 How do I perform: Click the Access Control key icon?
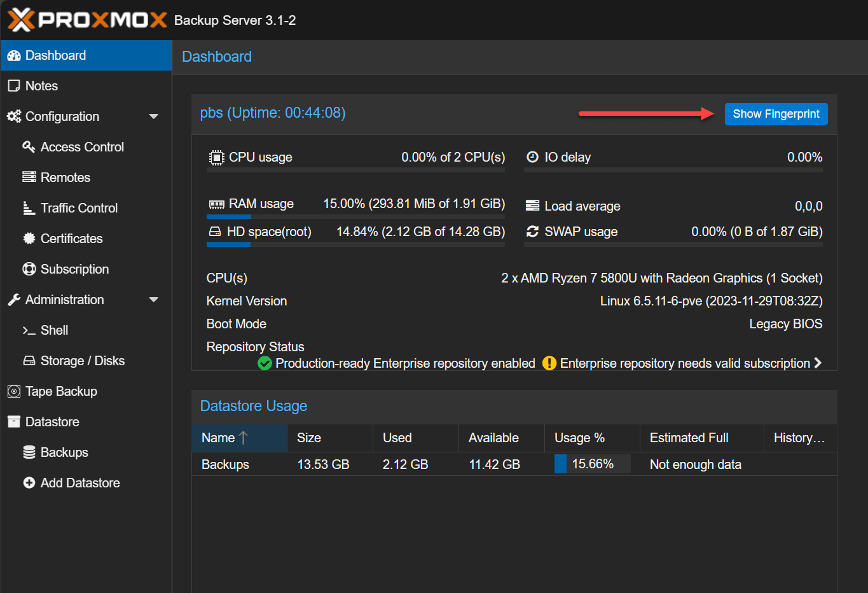(x=29, y=147)
